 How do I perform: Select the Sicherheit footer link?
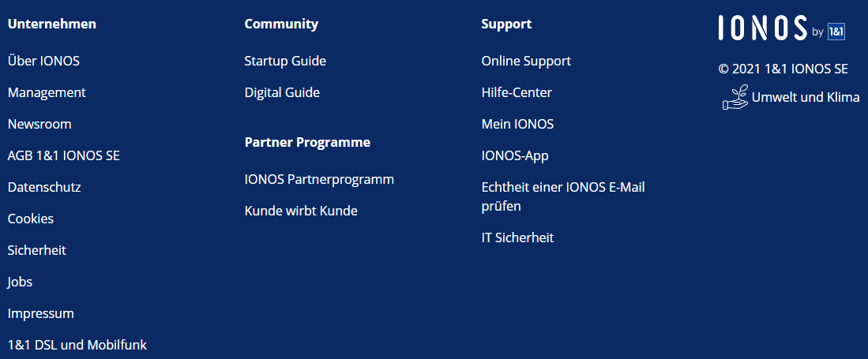[x=37, y=250]
